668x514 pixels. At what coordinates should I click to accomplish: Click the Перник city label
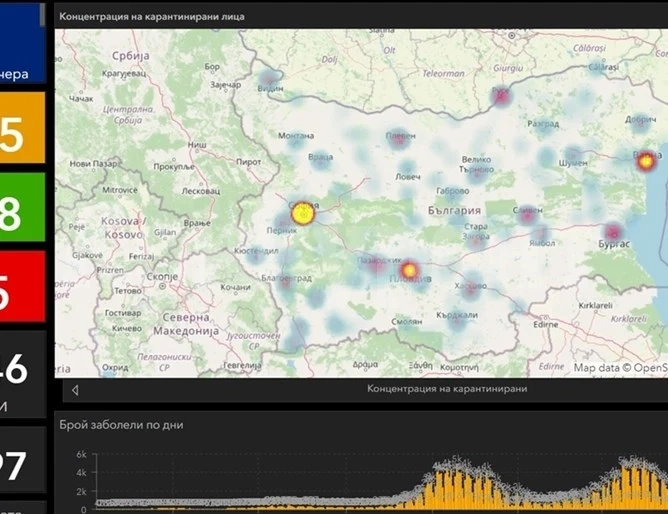click(282, 230)
